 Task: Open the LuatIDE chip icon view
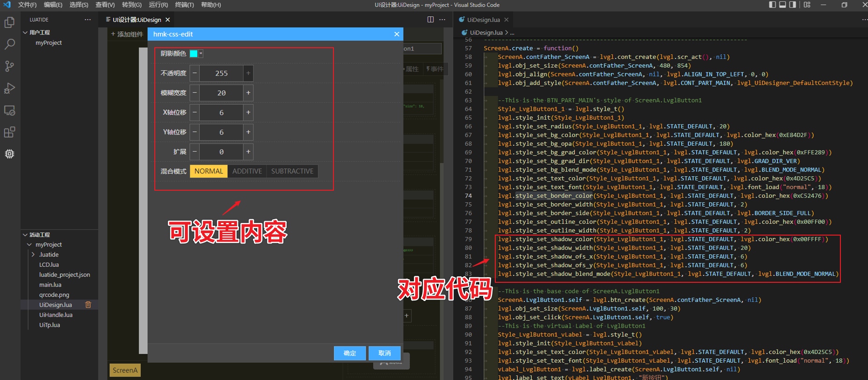(9, 154)
